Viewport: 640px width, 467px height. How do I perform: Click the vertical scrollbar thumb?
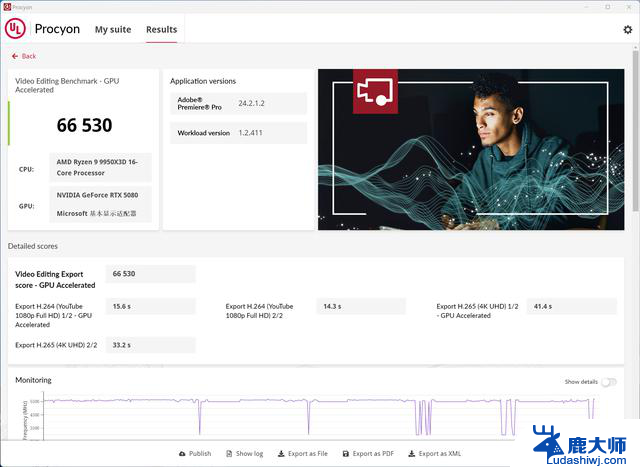pos(636,131)
